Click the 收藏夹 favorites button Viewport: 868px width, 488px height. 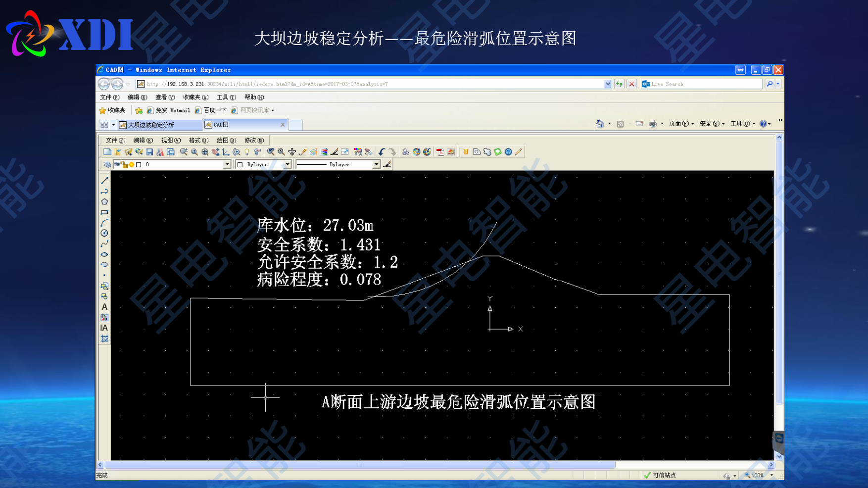(112, 110)
